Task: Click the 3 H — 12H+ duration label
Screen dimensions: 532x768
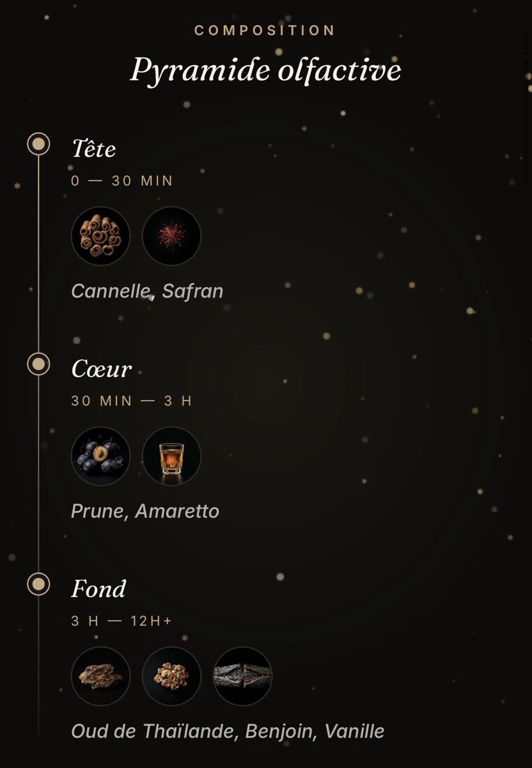Action: (121, 621)
